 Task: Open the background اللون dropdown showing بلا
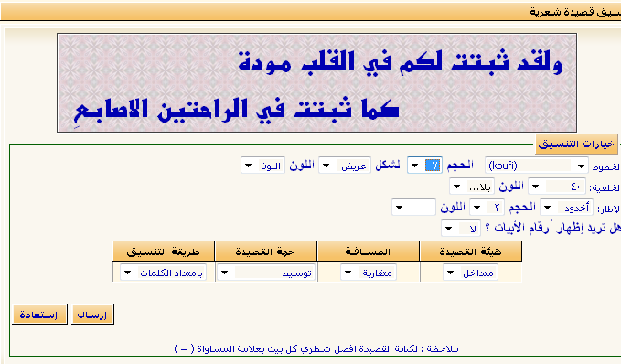click(x=472, y=187)
